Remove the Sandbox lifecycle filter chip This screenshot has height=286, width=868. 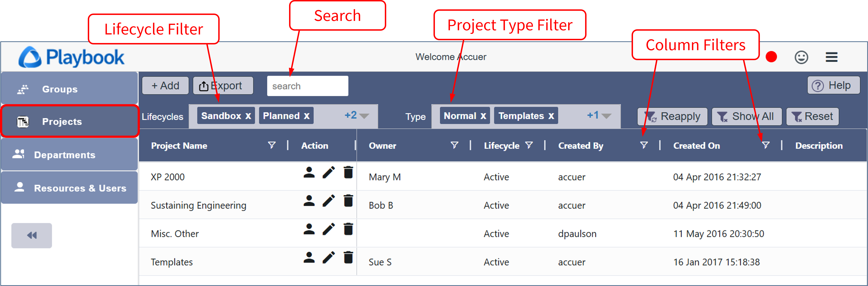pos(248,116)
